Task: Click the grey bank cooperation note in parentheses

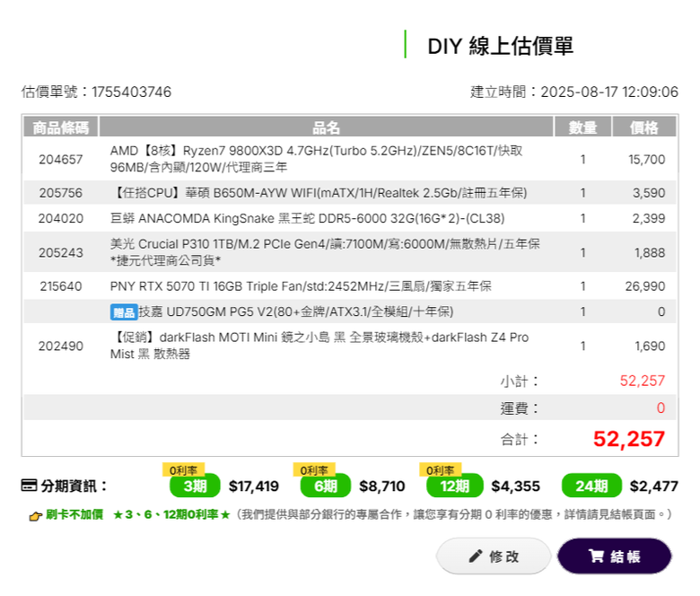Action: 454,514
